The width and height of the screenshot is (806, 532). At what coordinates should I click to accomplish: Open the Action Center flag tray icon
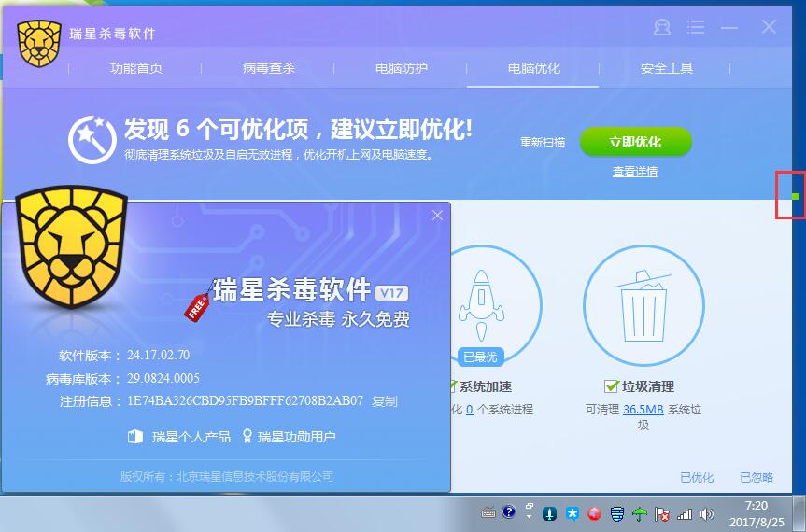(661, 513)
